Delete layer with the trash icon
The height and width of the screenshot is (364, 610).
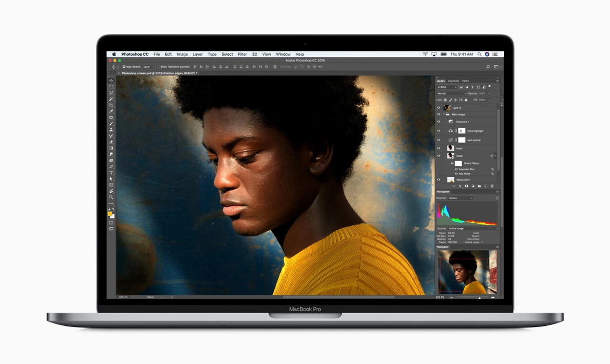click(x=491, y=186)
